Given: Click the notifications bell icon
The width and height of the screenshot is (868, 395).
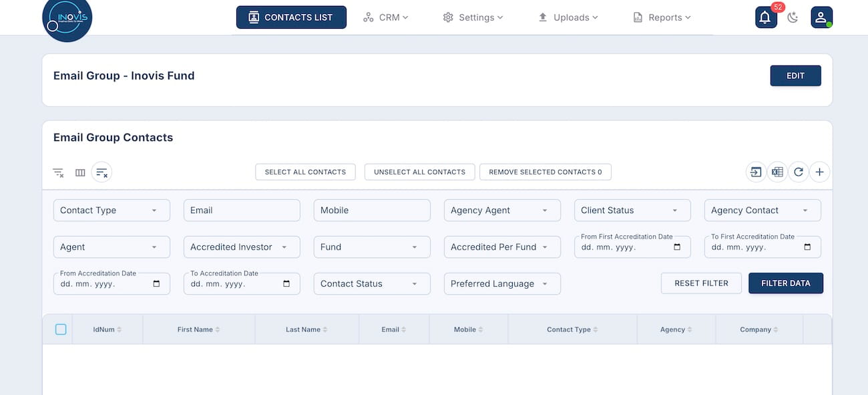Looking at the screenshot, I should (765, 17).
